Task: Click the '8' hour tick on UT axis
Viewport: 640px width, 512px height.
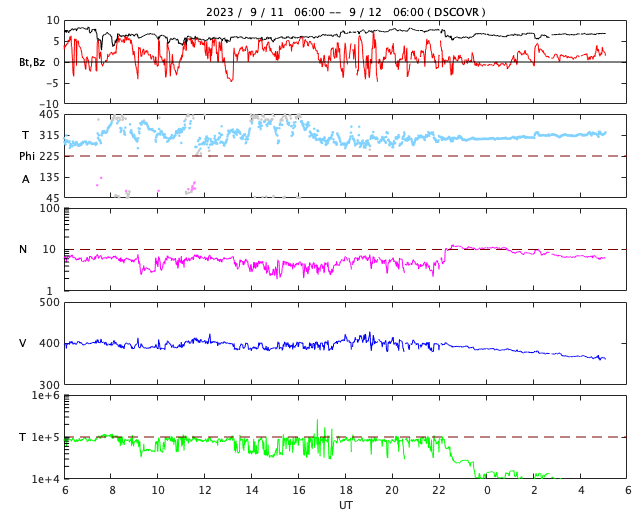Action: click(x=112, y=490)
